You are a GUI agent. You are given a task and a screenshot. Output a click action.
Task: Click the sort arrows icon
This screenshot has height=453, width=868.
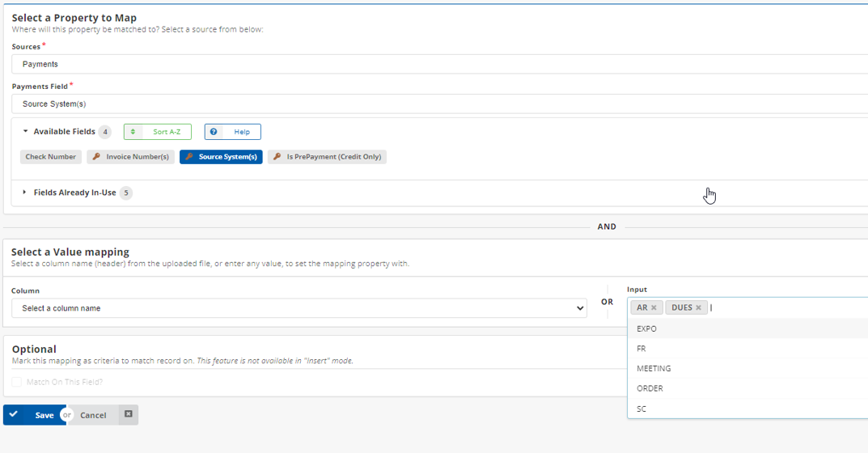click(133, 132)
